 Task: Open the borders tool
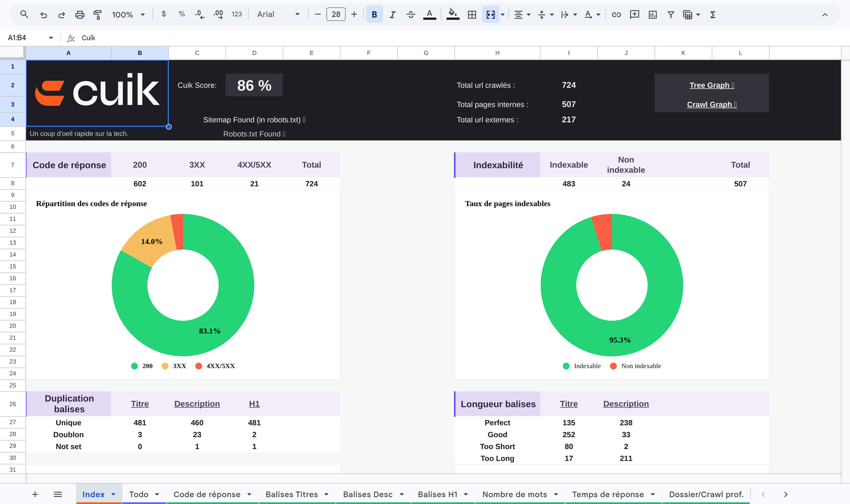tap(472, 15)
